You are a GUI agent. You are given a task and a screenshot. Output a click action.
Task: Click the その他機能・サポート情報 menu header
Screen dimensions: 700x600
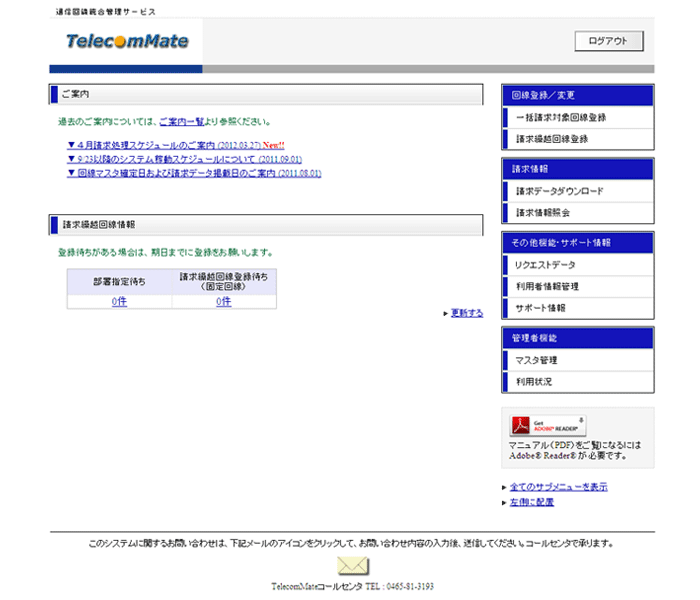[x=578, y=243]
